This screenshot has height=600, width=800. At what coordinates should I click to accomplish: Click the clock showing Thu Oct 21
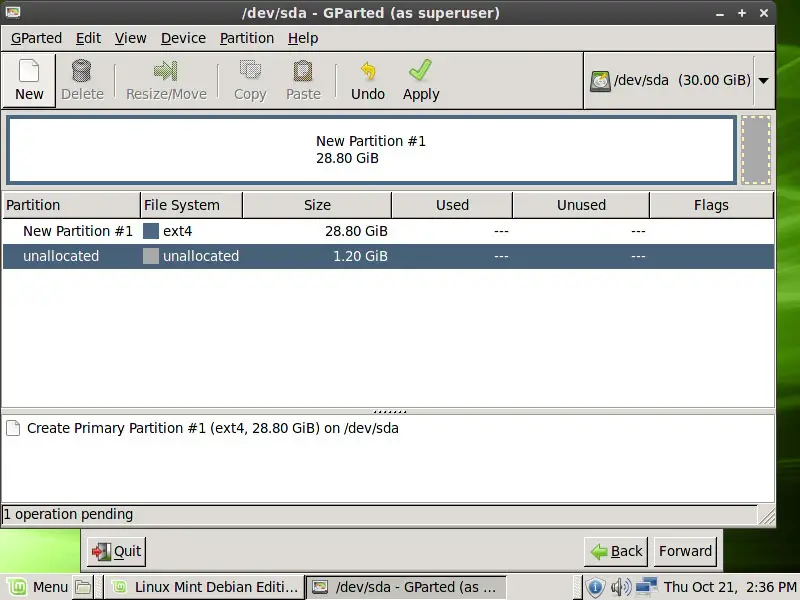(x=730, y=587)
